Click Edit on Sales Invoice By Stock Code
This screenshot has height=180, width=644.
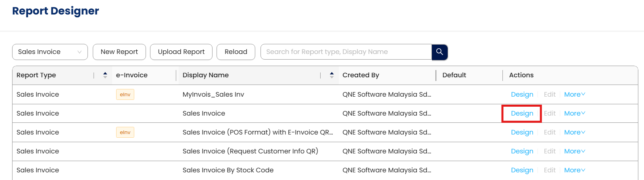point(550,170)
